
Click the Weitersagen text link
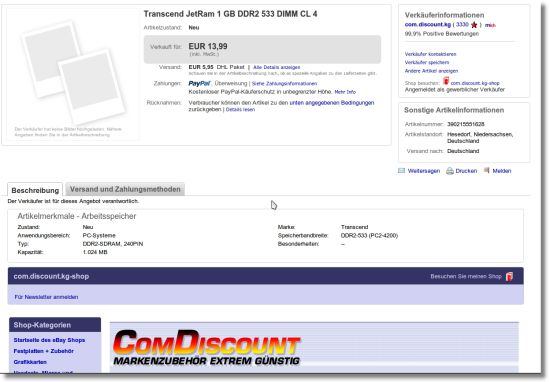[x=424, y=171]
